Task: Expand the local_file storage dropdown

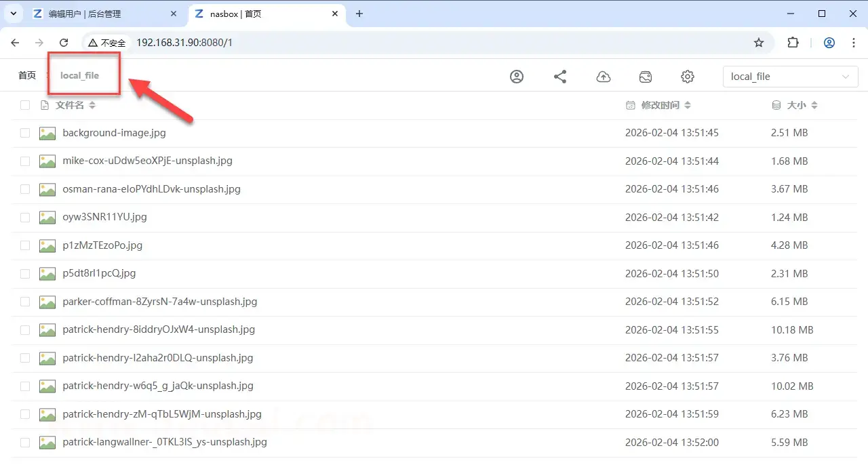Action: coord(790,77)
